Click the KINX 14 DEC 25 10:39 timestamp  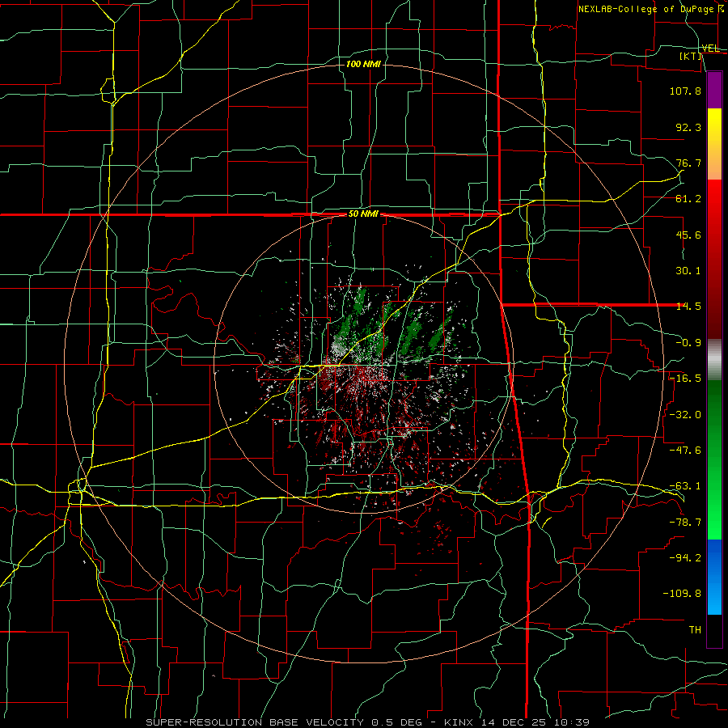tap(517, 722)
